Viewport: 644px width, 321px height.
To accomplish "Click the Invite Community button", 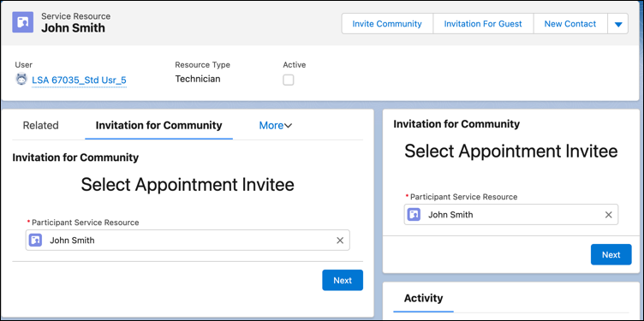I will [x=387, y=24].
